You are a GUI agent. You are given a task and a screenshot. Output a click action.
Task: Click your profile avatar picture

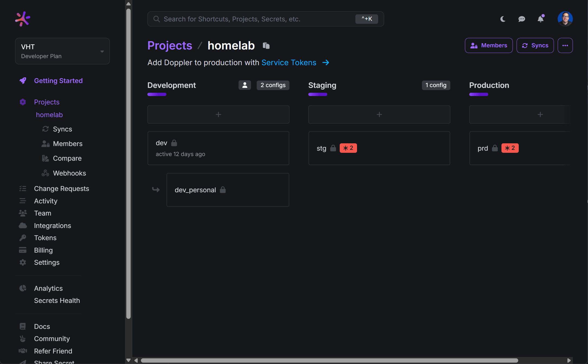(x=566, y=19)
